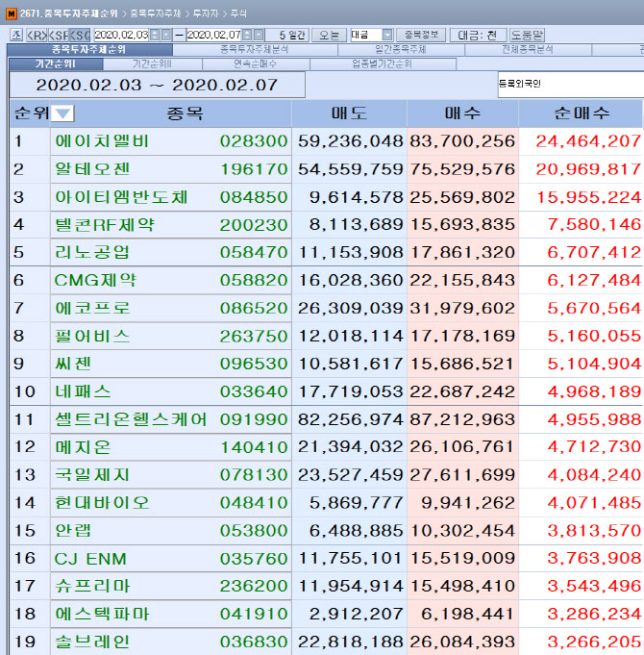Select the 국일제지 stock row
This screenshot has height=655, width=644.
326,475
